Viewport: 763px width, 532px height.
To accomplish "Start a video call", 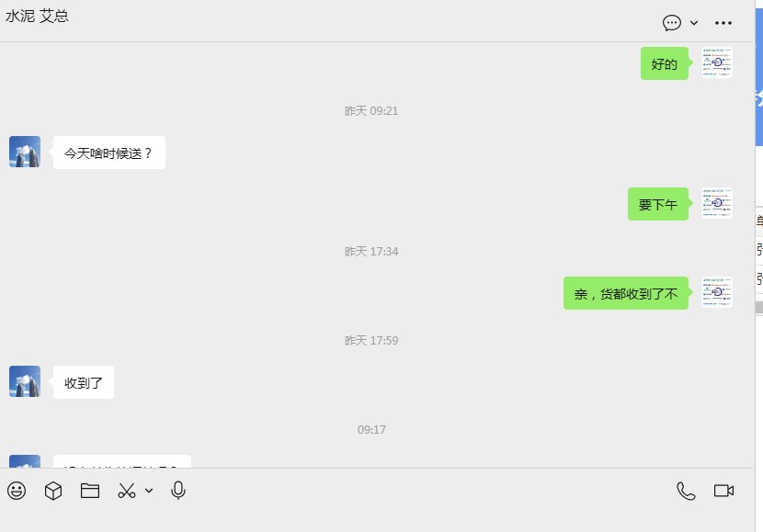I will [x=723, y=491].
